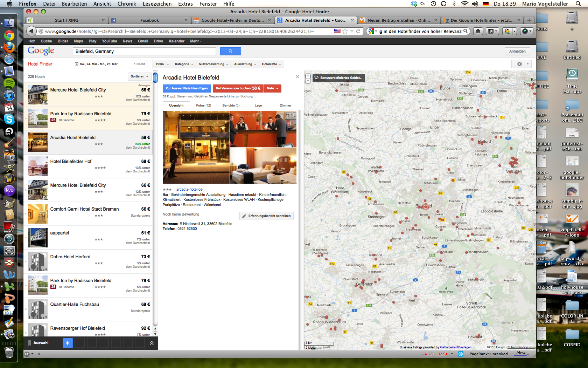The width and height of the screenshot is (588, 368).
Task: Select Comfort Garni Hotel Stadt Bremen listing
Action: pyautogui.click(x=89, y=214)
